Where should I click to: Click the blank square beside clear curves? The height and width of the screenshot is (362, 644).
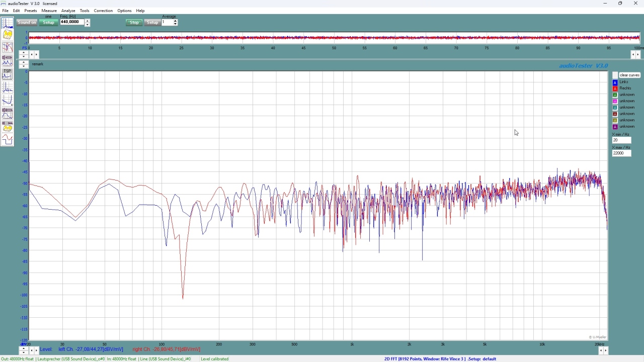[x=615, y=75]
